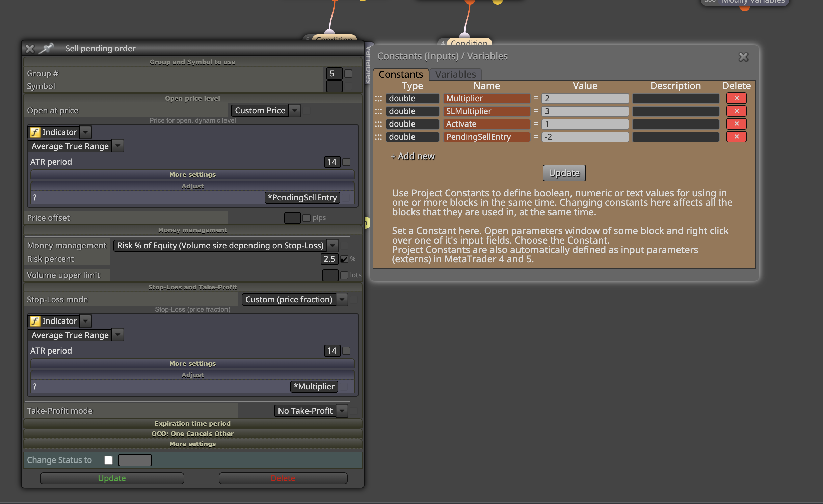Viewport: 823px width, 504px height.
Task: Click the Price offset pips field
Action: point(292,218)
